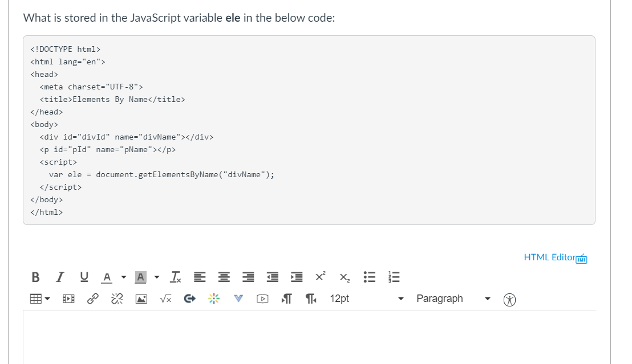This screenshot has height=364, width=632.
Task: Toggle bold formatting
Action: click(x=35, y=277)
